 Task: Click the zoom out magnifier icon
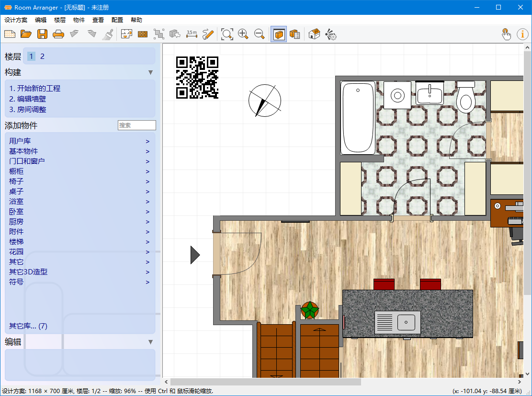[260, 34]
